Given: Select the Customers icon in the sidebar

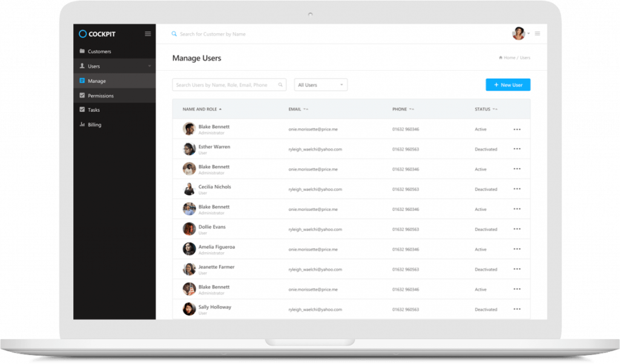Looking at the screenshot, I should coord(81,51).
